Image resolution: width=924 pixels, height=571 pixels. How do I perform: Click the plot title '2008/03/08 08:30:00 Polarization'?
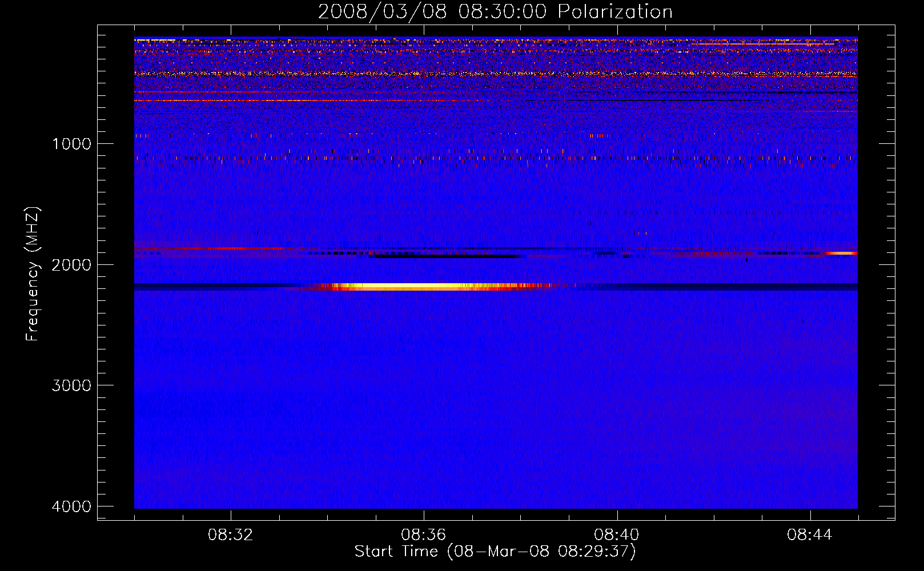495,12
